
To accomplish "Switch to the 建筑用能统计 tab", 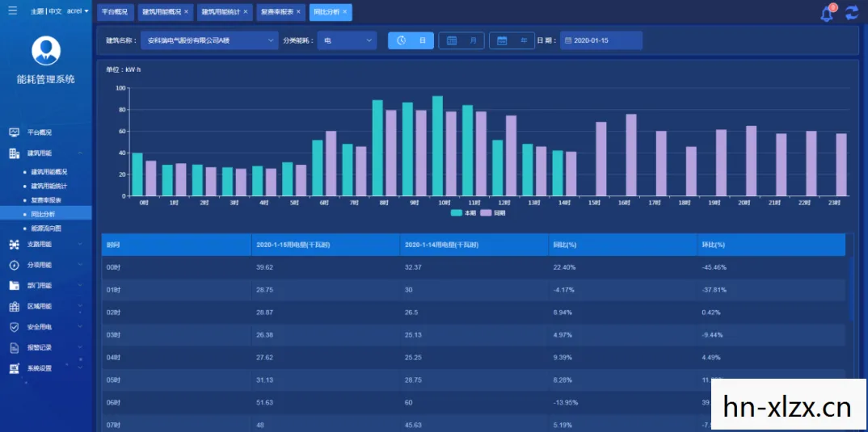I will pyautogui.click(x=225, y=11).
